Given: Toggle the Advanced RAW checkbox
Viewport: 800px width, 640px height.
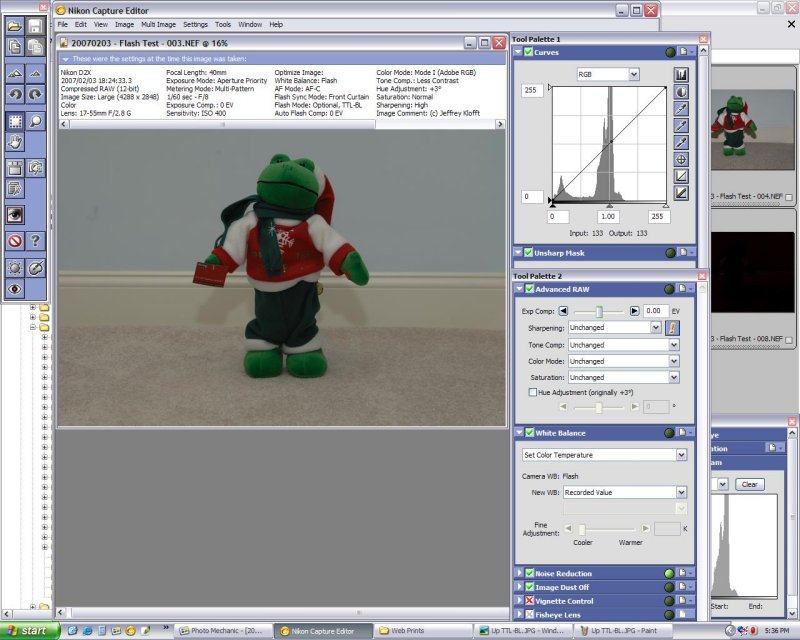Looking at the screenshot, I should 530,289.
